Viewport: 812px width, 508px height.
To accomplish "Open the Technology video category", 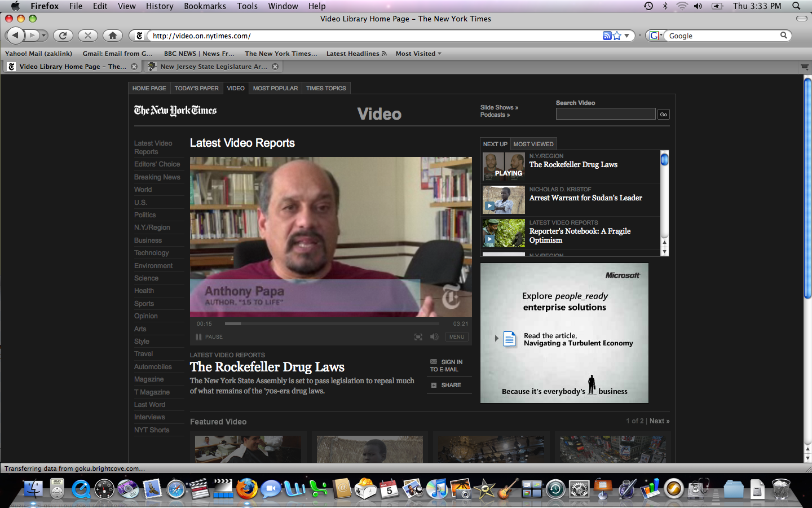I will [152, 253].
